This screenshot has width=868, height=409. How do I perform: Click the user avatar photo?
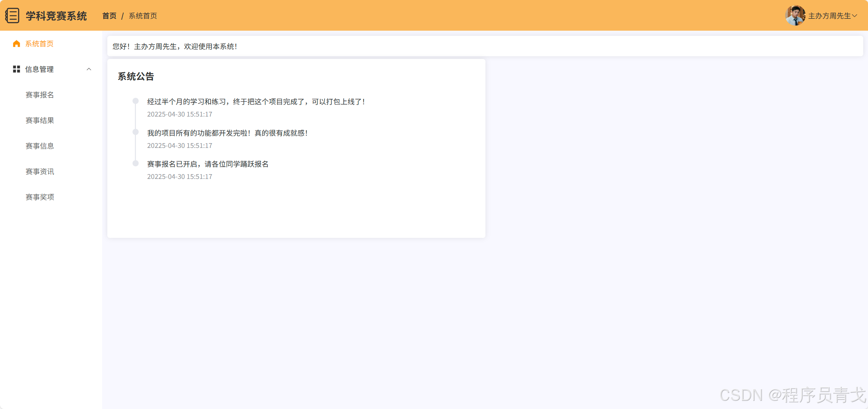pos(795,16)
